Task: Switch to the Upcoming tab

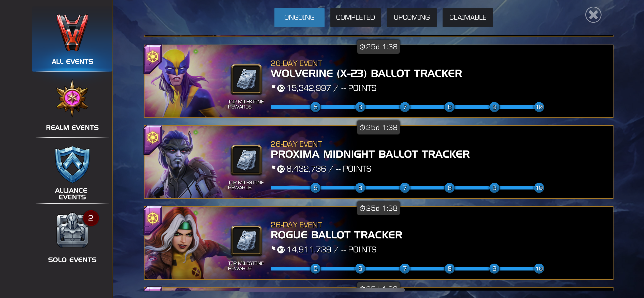Action: (412, 17)
